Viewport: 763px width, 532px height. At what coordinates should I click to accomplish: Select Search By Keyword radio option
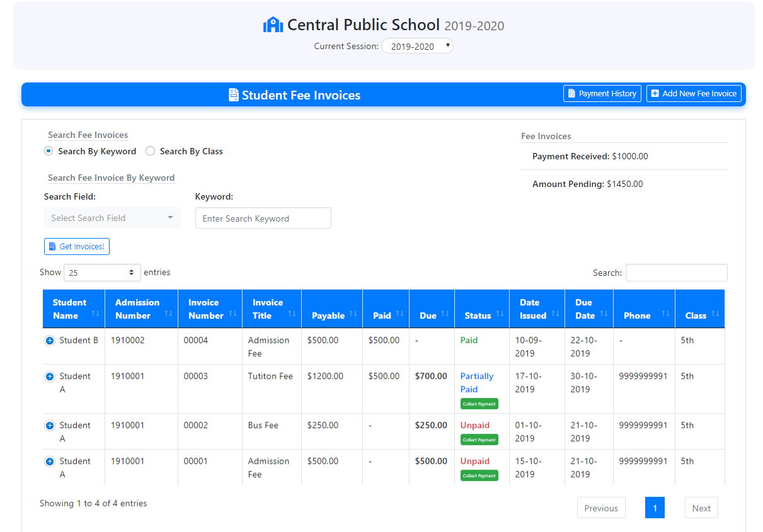pyautogui.click(x=49, y=151)
